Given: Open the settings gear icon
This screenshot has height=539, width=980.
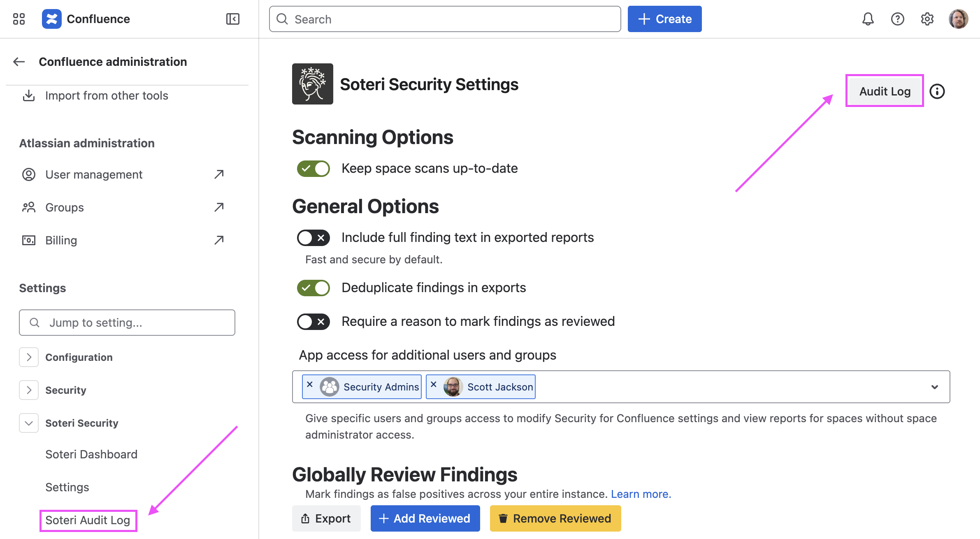Looking at the screenshot, I should pos(927,19).
